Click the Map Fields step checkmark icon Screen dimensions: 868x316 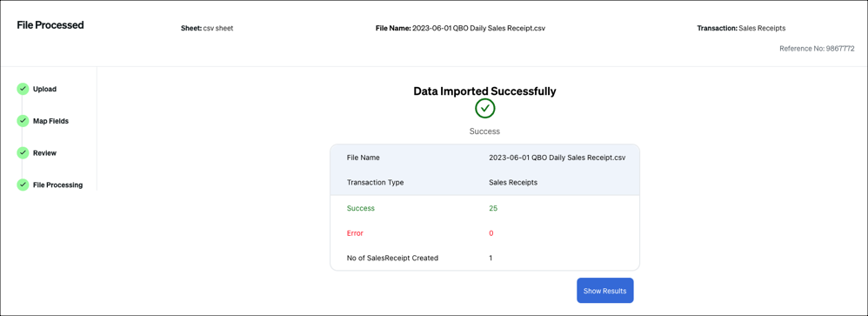click(x=23, y=121)
